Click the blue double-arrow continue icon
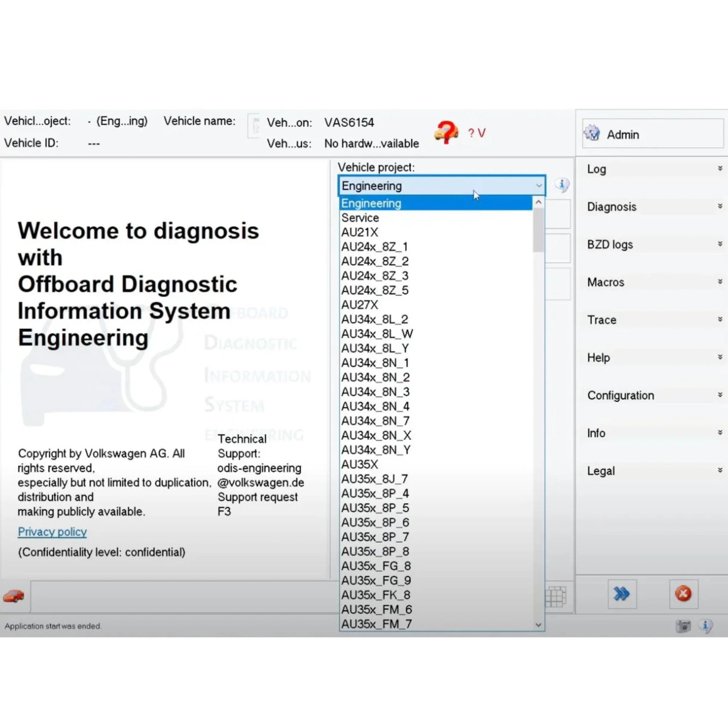Screen dimensions: 728x728 pos(622,594)
